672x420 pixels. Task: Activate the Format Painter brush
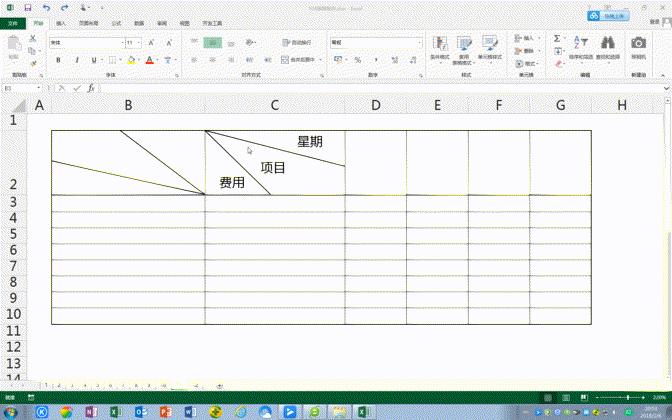[33, 63]
